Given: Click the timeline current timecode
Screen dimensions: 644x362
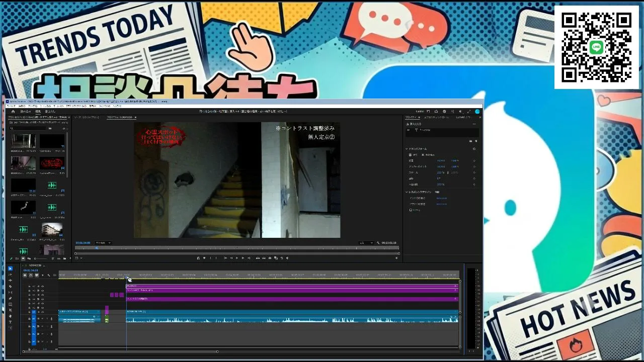Looking at the screenshot, I should (31, 270).
